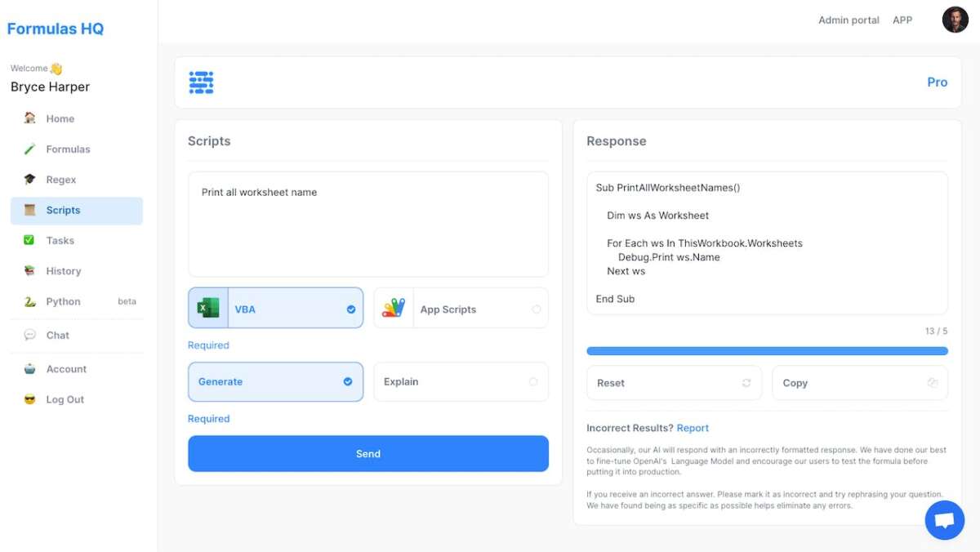This screenshot has width=980, height=552.
Task: Open the Admin portal menu item
Action: click(x=849, y=20)
